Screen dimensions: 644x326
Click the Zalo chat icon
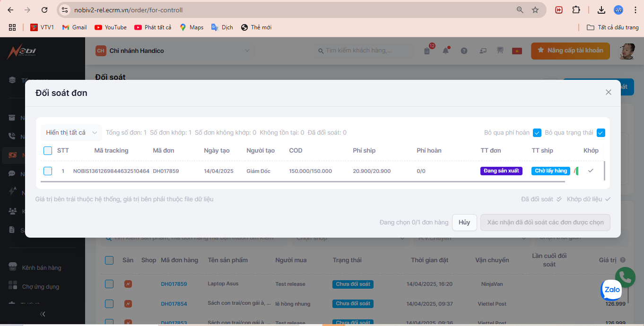(612, 290)
